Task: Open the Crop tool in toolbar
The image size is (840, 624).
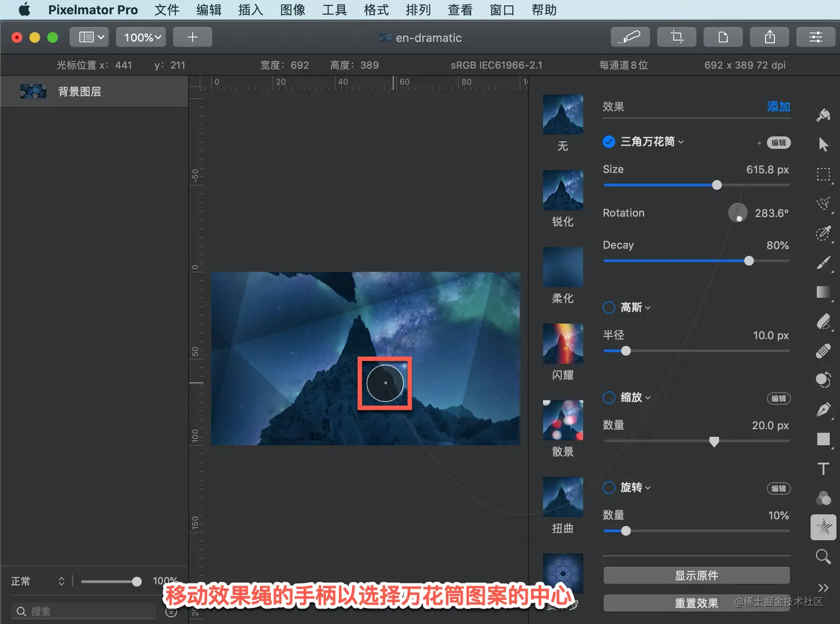Action: click(x=676, y=37)
